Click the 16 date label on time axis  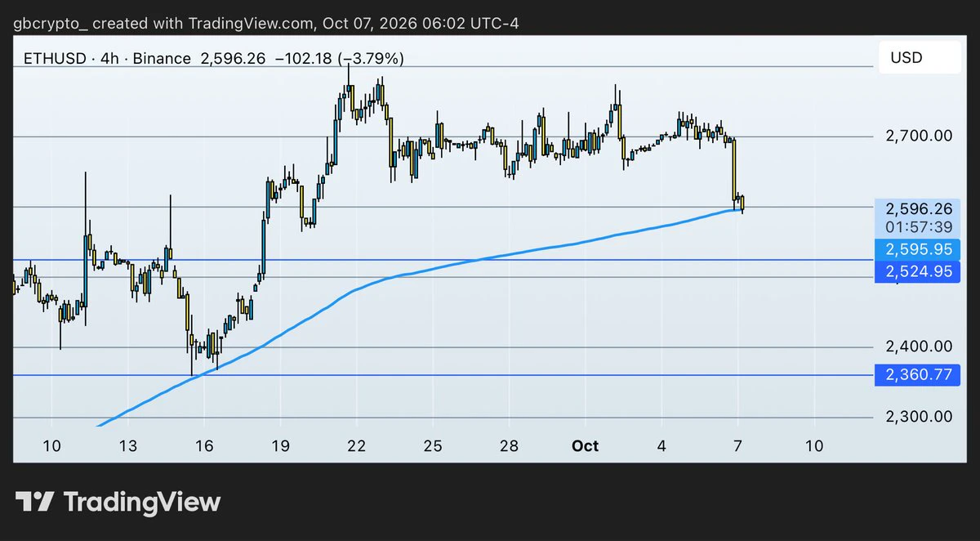[x=204, y=446]
